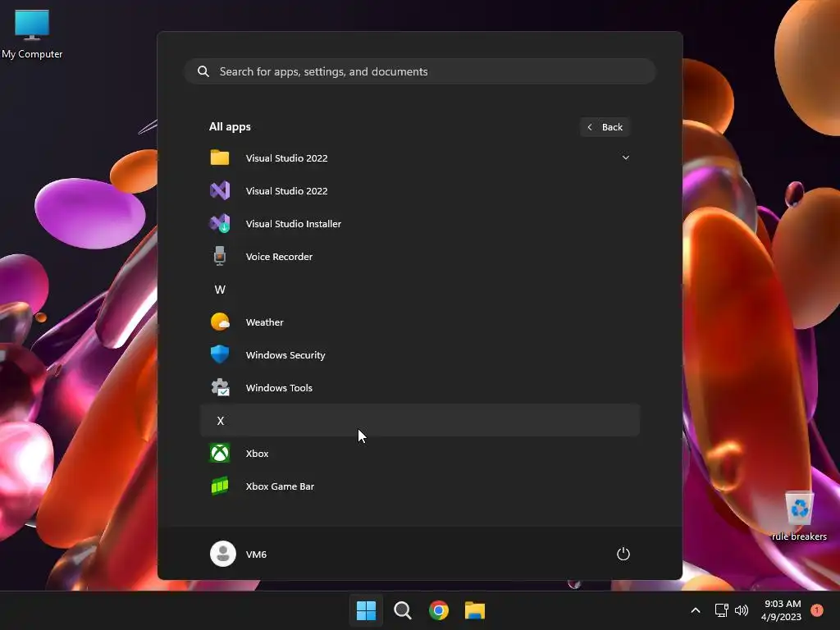The image size is (840, 630).
Task: Click the All apps heading
Action: click(230, 127)
